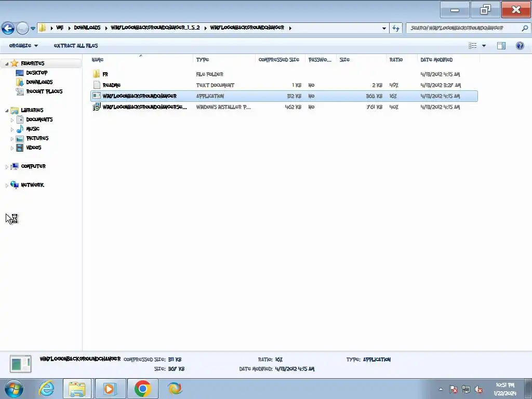Click the 761 KB size value
Viewport: 532px width, 399px height.
pos(374,107)
